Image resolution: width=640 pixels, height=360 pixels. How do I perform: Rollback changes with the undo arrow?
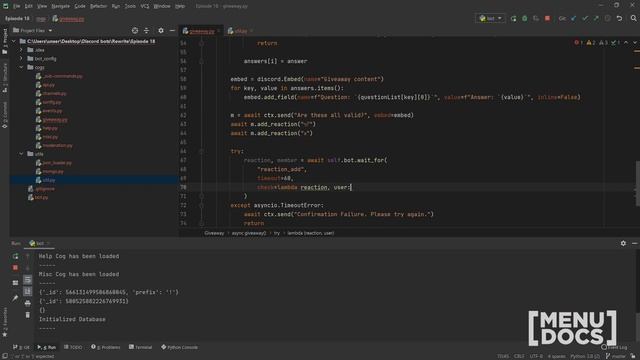(x=619, y=18)
